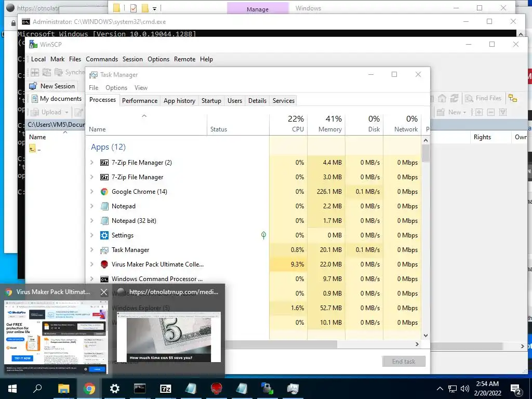Open Settings gear on taskbar

[115, 389]
